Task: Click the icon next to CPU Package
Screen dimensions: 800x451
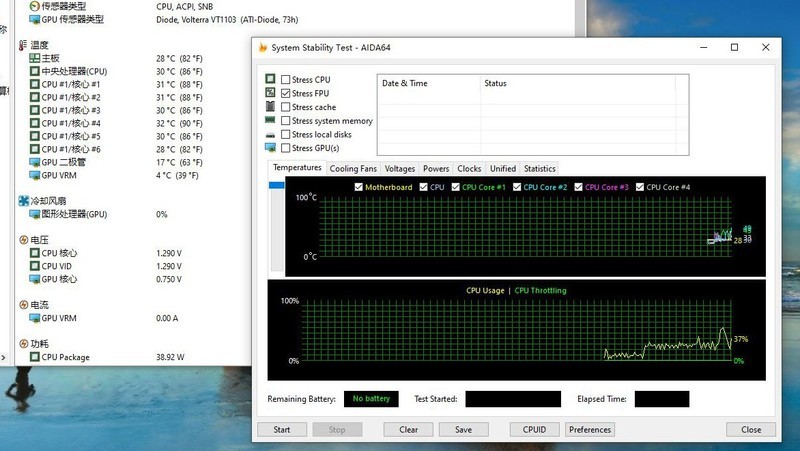Action: [x=35, y=357]
